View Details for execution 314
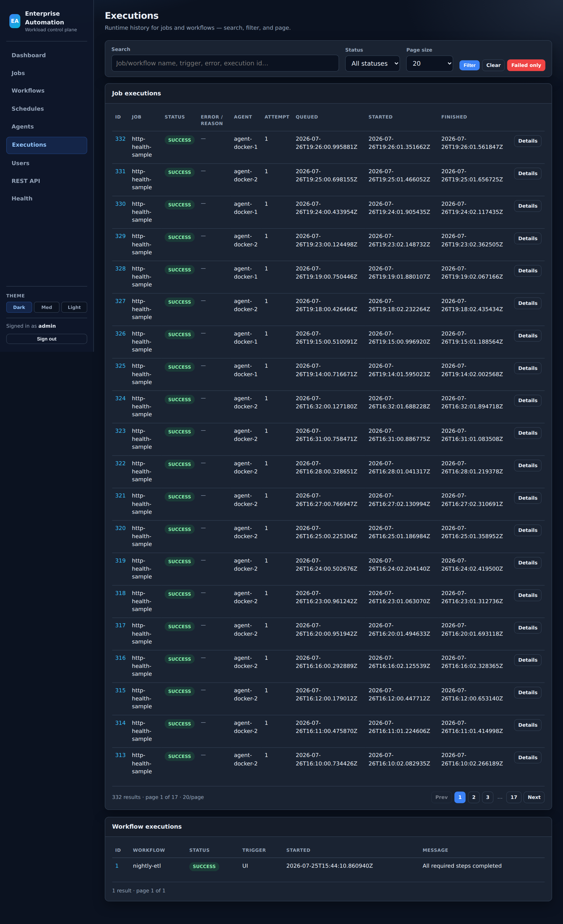563x924 pixels. click(x=527, y=725)
